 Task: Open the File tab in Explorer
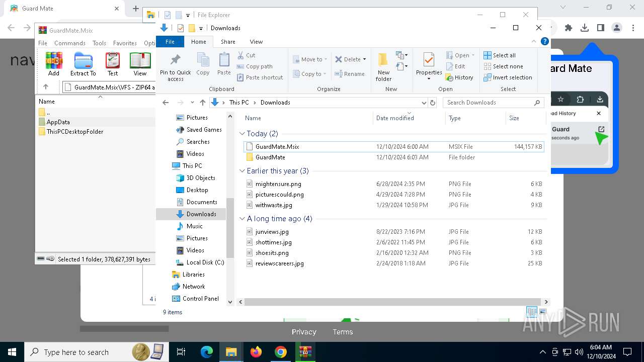tap(170, 42)
